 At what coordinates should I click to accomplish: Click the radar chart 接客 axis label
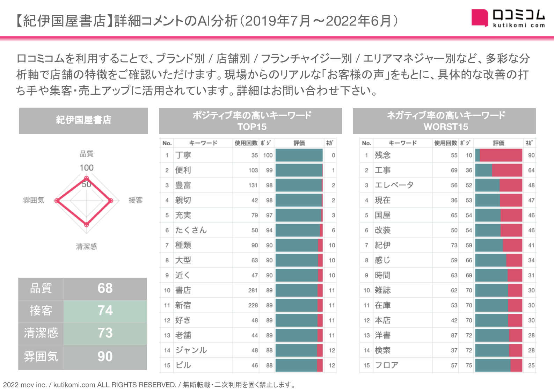pyautogui.click(x=136, y=200)
